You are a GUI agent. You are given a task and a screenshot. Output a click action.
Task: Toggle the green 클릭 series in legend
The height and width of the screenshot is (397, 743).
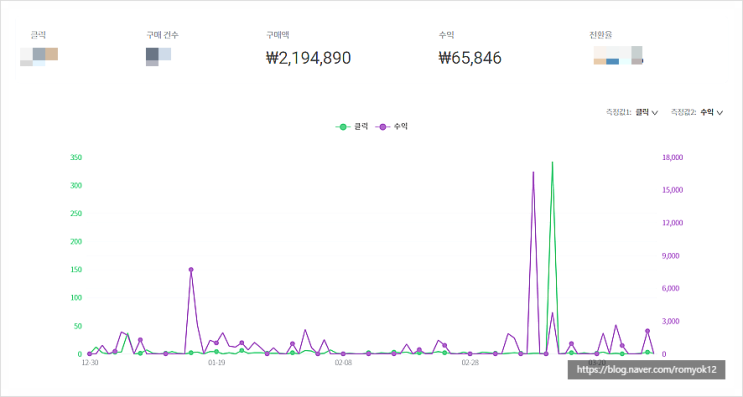pos(352,126)
